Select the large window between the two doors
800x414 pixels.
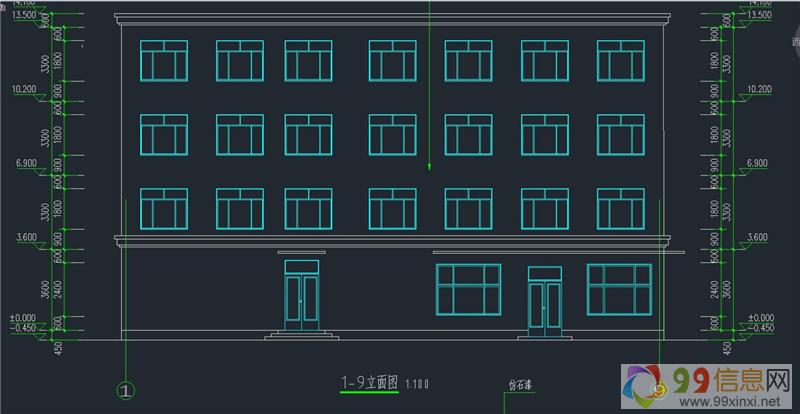click(468, 289)
